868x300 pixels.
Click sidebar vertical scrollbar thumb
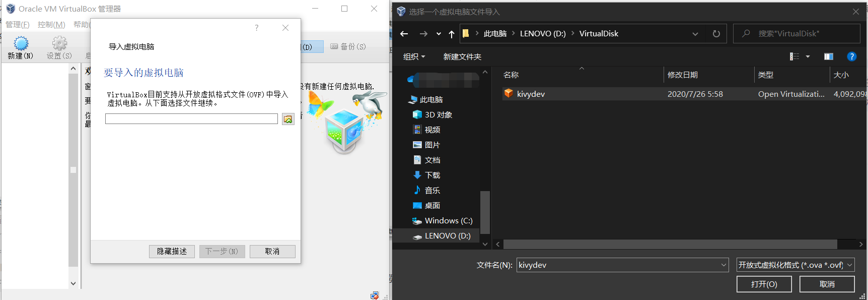click(x=485, y=212)
